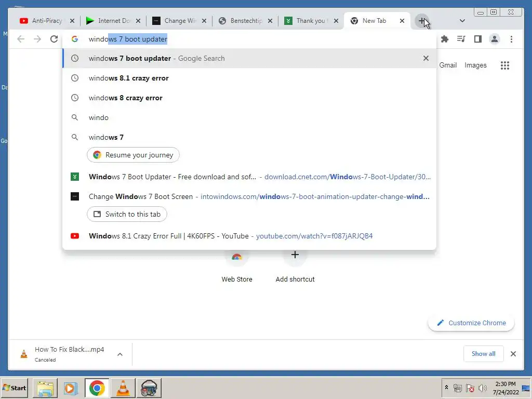Image resolution: width=532 pixels, height=399 pixels.
Task: Open the volume speaker tray icon
Action: click(x=482, y=388)
